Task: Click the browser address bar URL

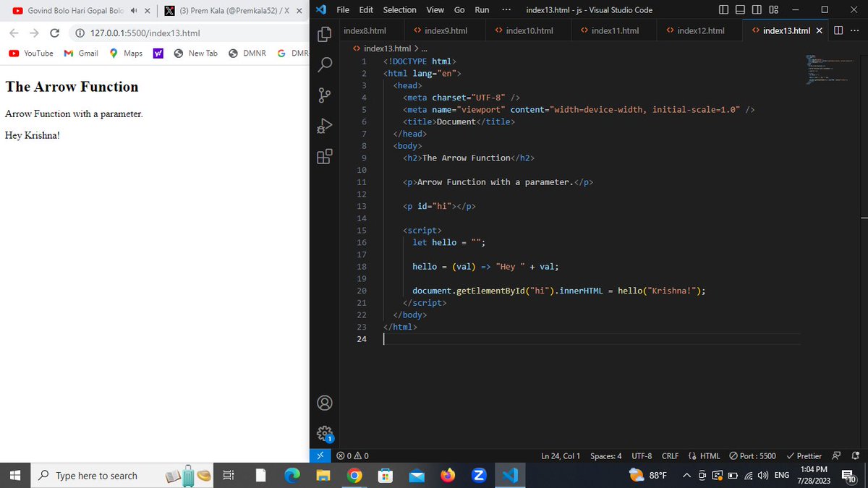Action: (x=145, y=33)
